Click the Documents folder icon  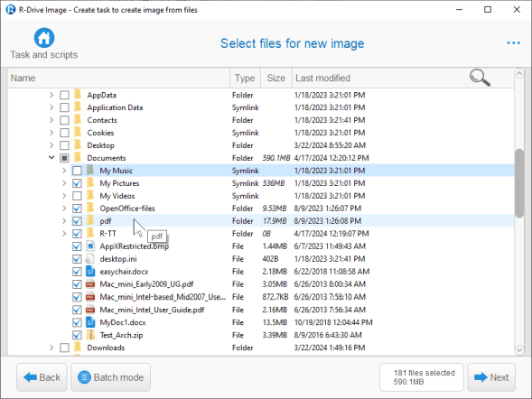pos(78,158)
